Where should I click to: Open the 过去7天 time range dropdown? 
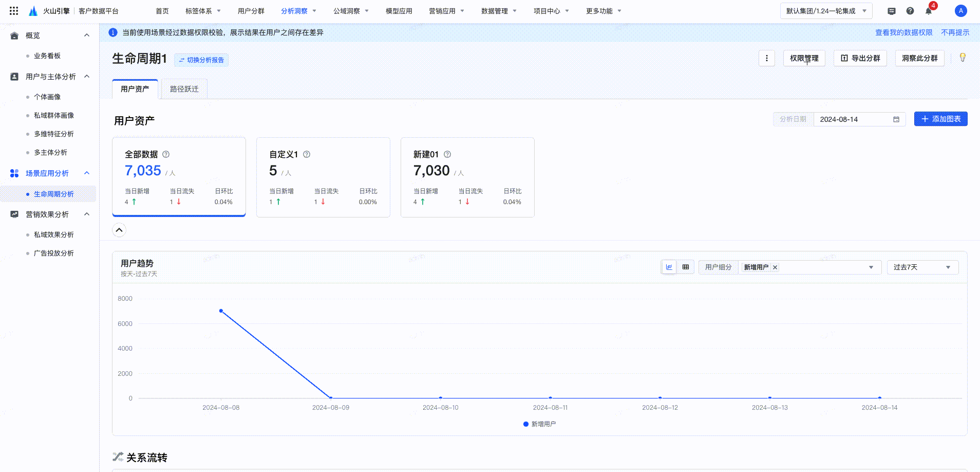tap(922, 267)
